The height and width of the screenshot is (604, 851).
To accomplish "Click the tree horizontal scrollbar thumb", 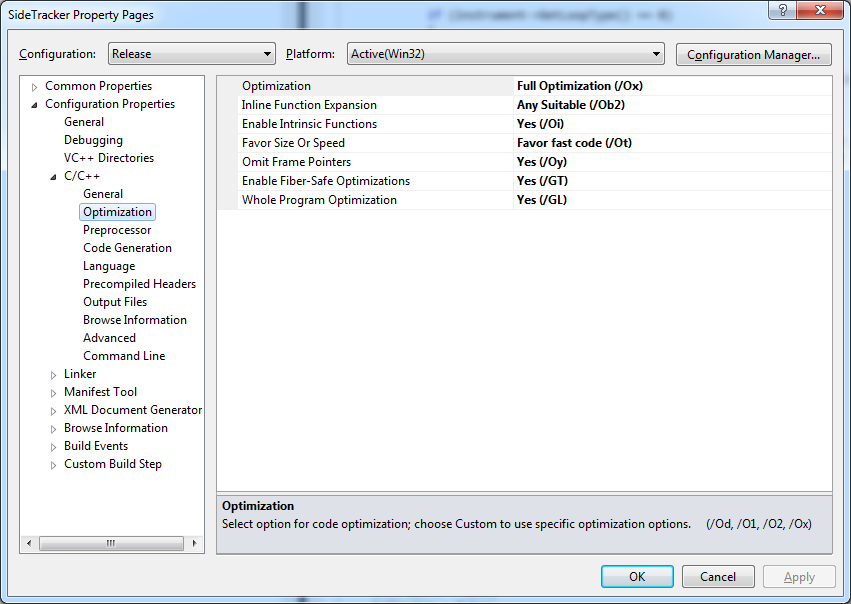I will coord(111,543).
